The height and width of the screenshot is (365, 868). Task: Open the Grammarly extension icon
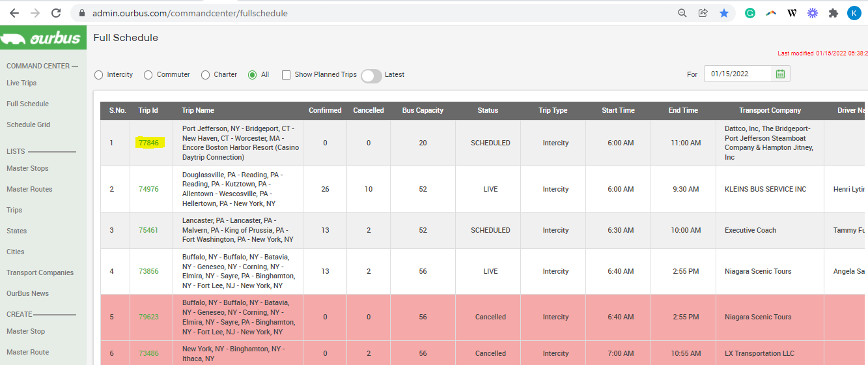point(750,13)
